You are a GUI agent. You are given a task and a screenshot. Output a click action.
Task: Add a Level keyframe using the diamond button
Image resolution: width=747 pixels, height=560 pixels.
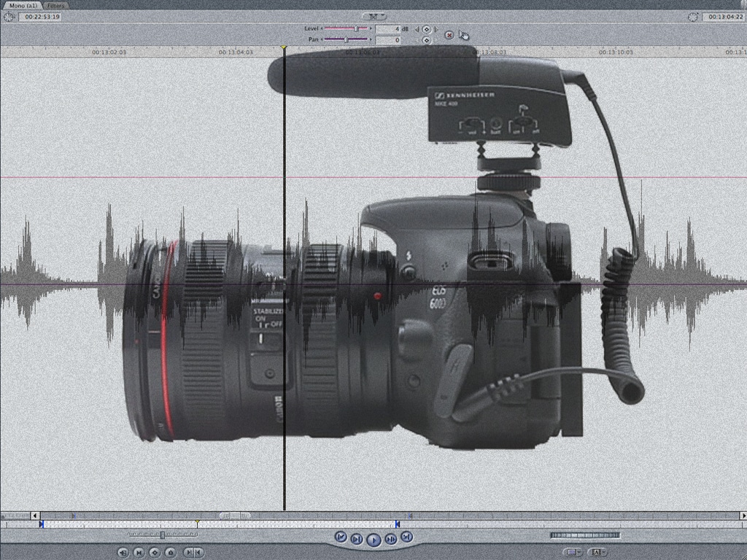427,29
